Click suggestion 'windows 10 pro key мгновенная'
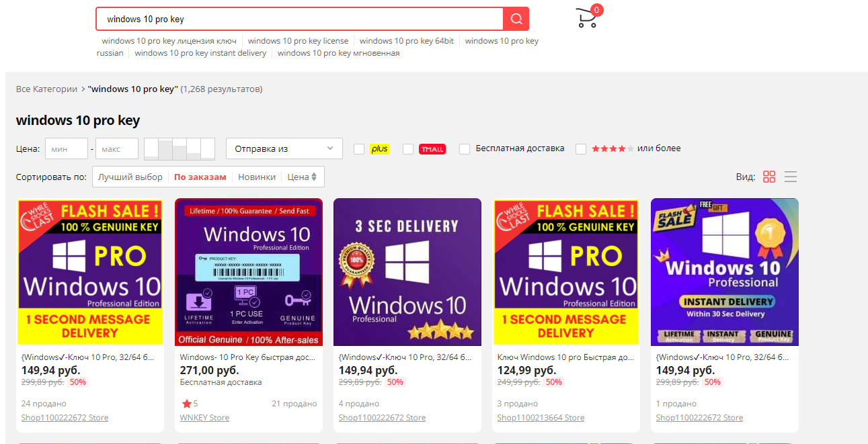The image size is (868, 444). 338,53
